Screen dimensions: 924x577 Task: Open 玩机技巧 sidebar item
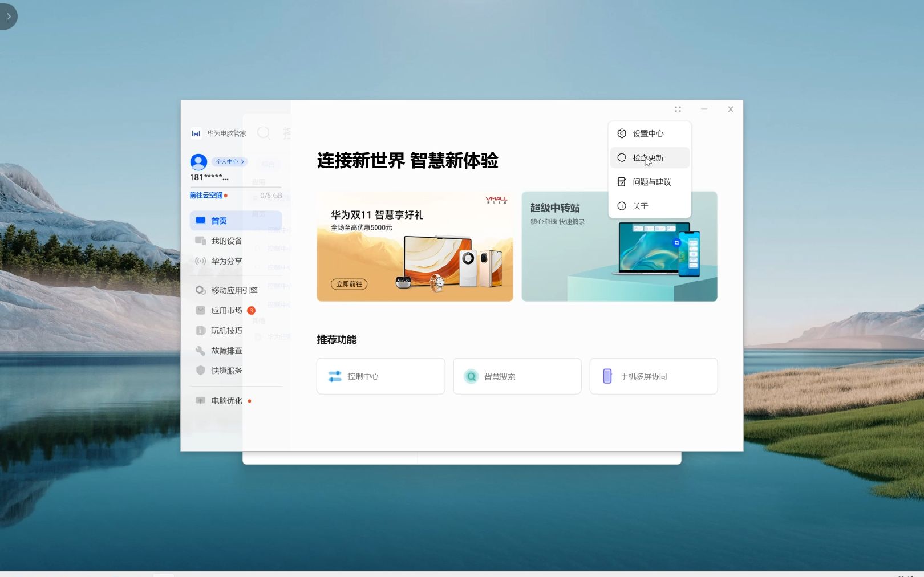236,331
